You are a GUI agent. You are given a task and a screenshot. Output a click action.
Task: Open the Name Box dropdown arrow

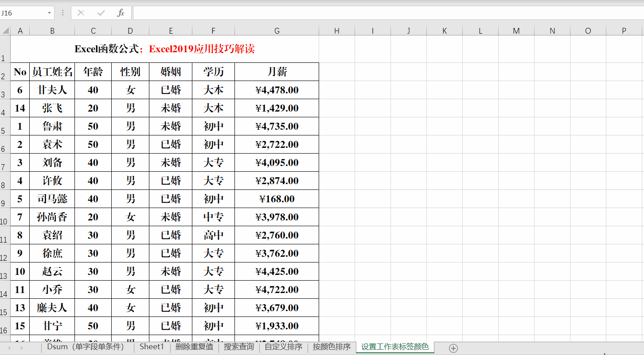point(49,13)
